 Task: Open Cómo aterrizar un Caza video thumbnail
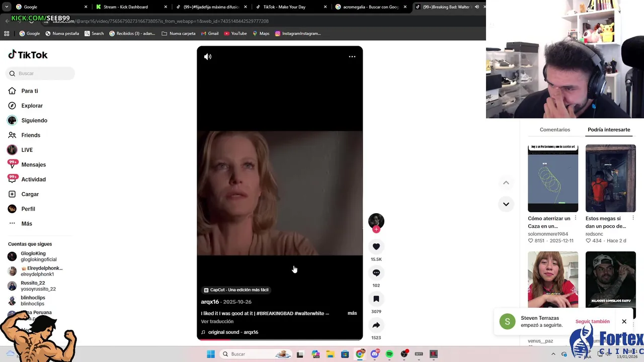click(553, 178)
